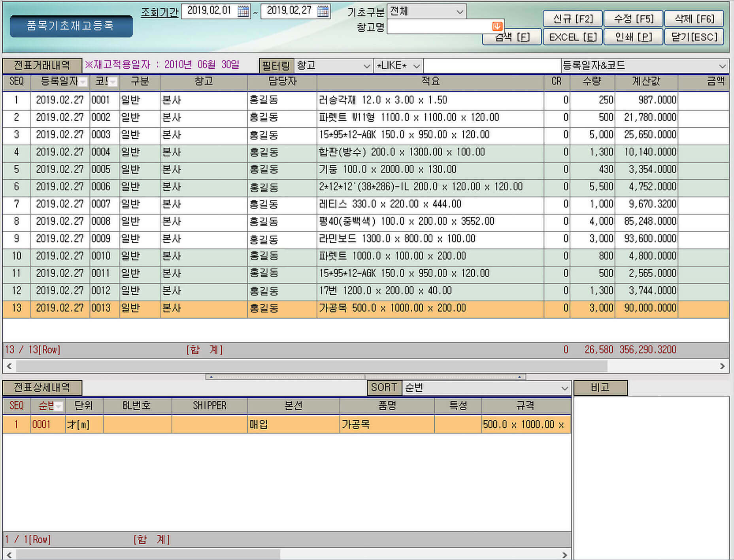Viewport: 734px width, 560px height.
Task: Click the SORT label button
Action: (384, 387)
